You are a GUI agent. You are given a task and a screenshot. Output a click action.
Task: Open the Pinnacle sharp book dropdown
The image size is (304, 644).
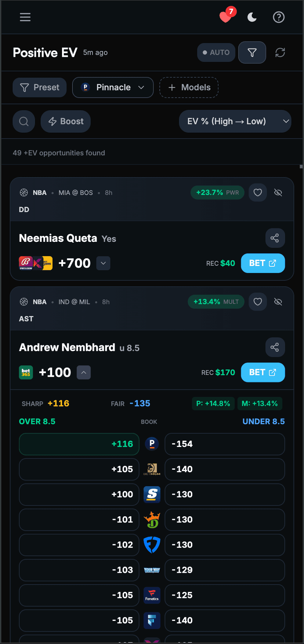click(113, 87)
